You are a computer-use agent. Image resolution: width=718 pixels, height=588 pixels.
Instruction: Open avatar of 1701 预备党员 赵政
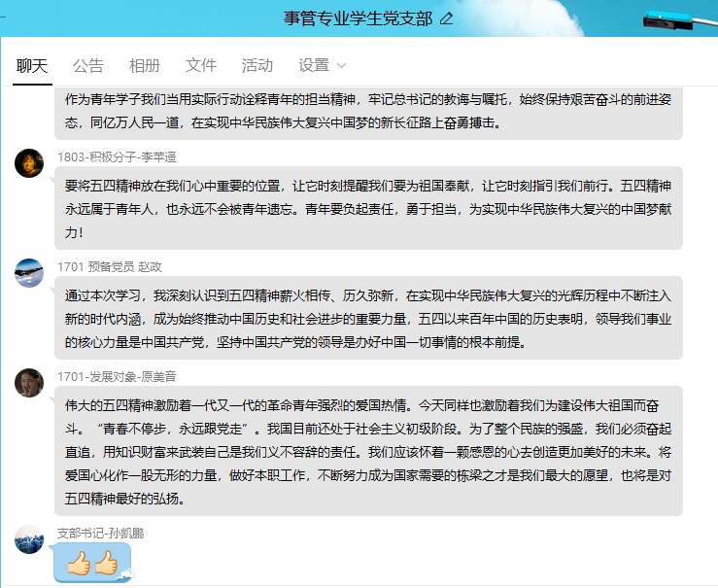coord(29,273)
